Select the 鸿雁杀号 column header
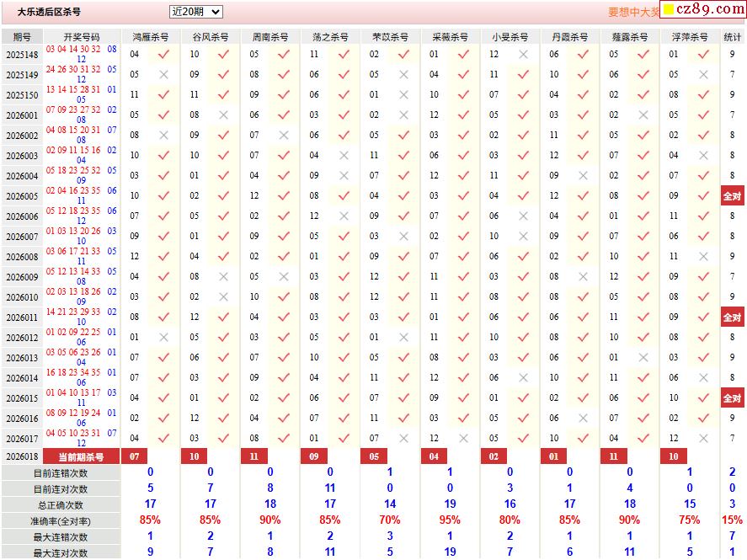Viewport: 747px width, 560px height. (x=151, y=37)
